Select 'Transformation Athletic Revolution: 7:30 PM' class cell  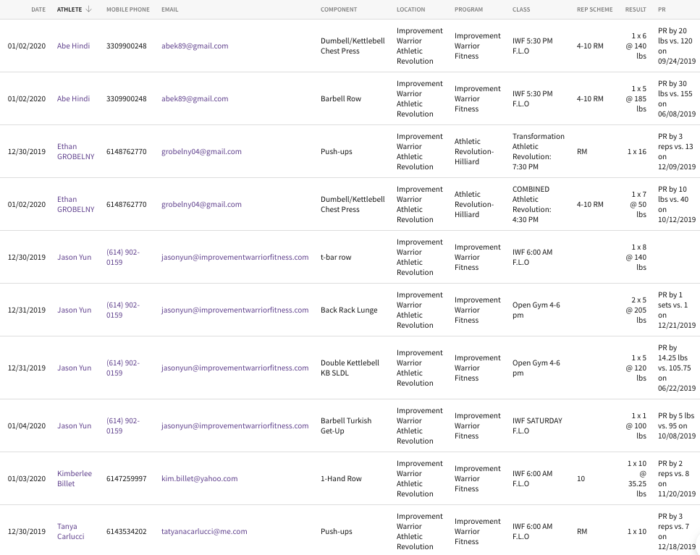tap(538, 151)
